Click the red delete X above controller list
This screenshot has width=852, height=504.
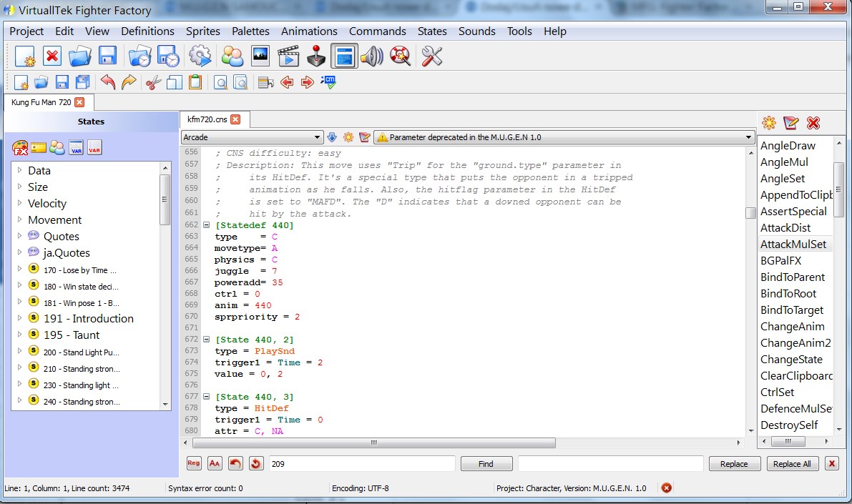pos(813,123)
